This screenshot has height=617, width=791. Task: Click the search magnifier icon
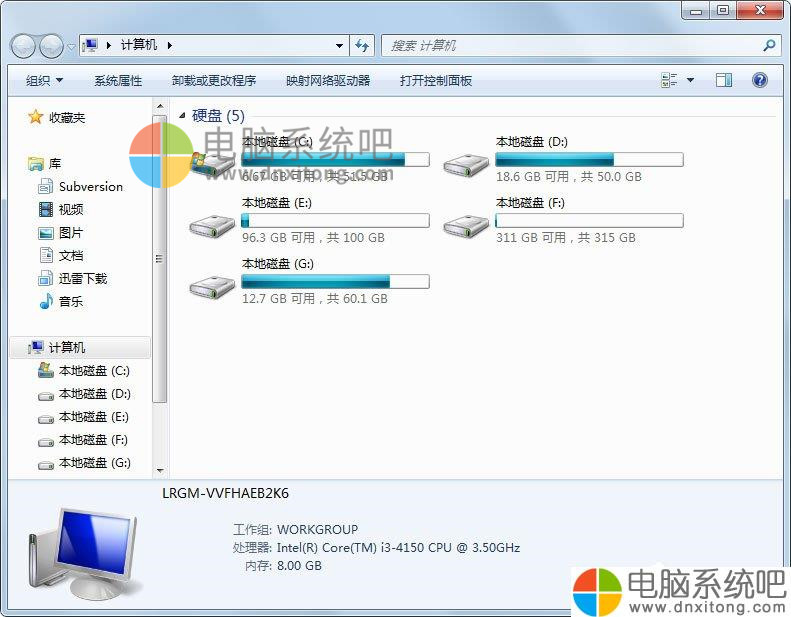[x=769, y=46]
